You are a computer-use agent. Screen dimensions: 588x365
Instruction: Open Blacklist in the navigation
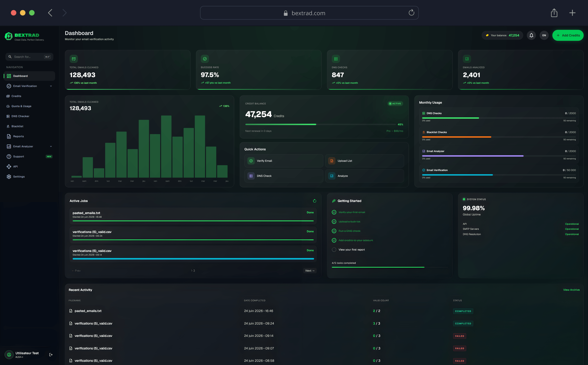pos(29,126)
